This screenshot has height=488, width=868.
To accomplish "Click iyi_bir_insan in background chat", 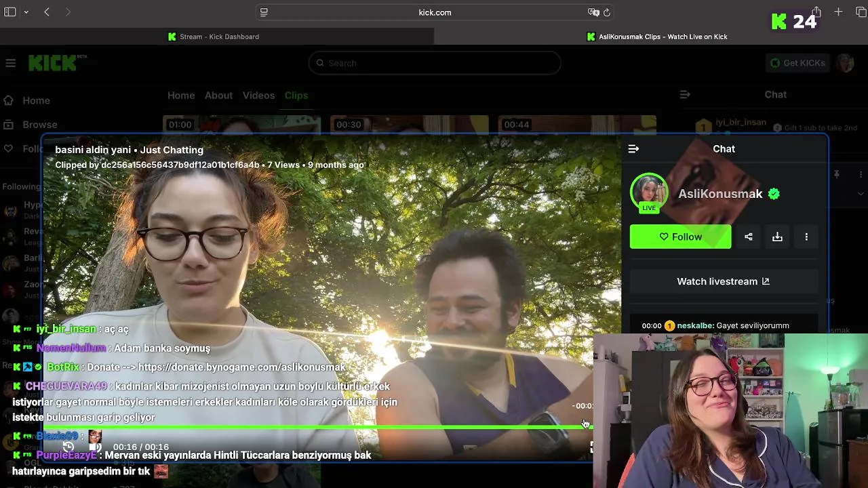I will pos(741,123).
